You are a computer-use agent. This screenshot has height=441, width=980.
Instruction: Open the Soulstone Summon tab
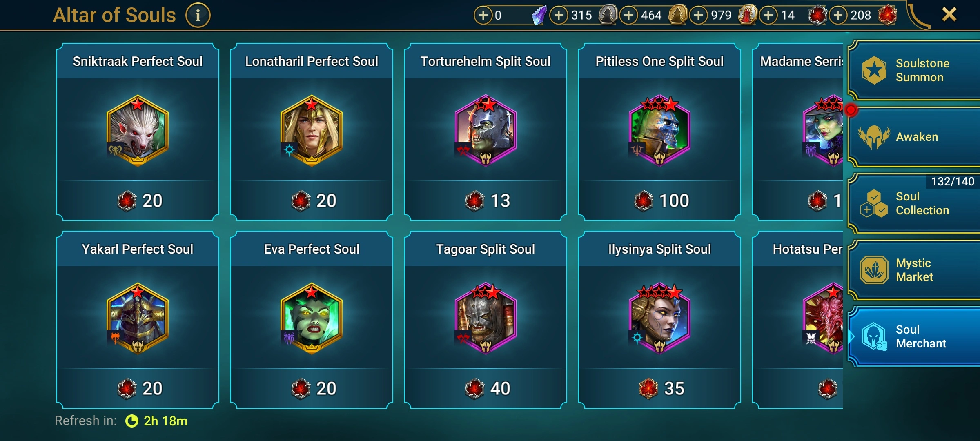click(x=914, y=70)
